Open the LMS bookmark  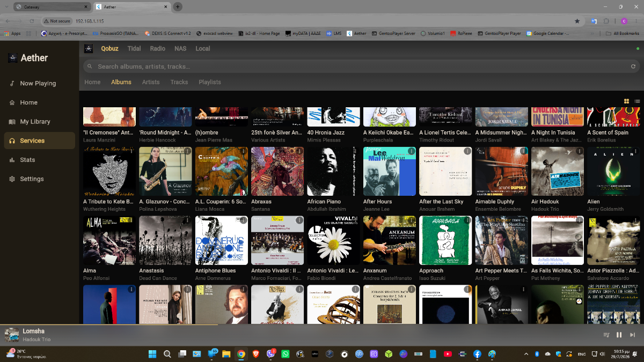pos(334,33)
